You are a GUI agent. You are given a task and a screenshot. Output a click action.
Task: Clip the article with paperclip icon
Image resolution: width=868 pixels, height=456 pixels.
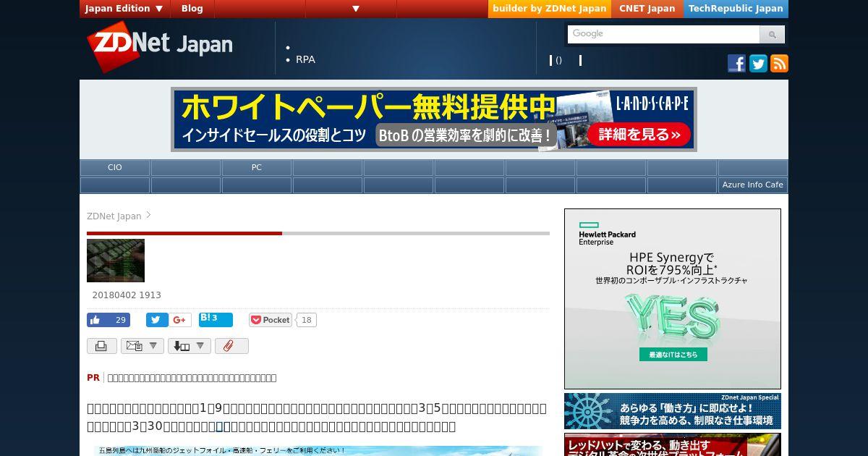coord(231,346)
